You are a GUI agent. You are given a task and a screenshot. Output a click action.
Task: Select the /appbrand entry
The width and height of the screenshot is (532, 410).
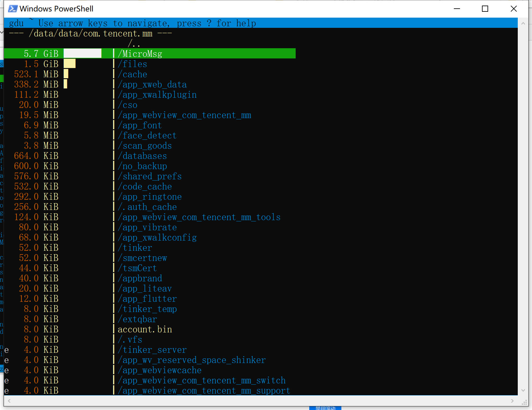tap(140, 278)
